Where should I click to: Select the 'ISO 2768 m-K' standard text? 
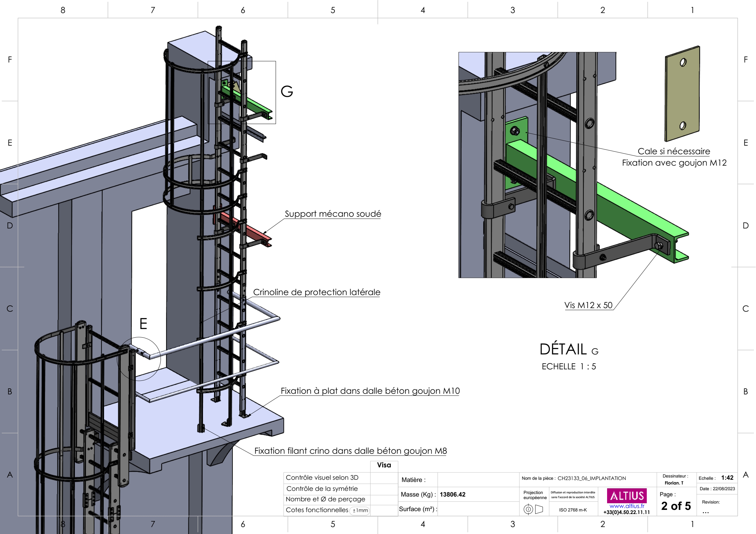[x=572, y=510]
